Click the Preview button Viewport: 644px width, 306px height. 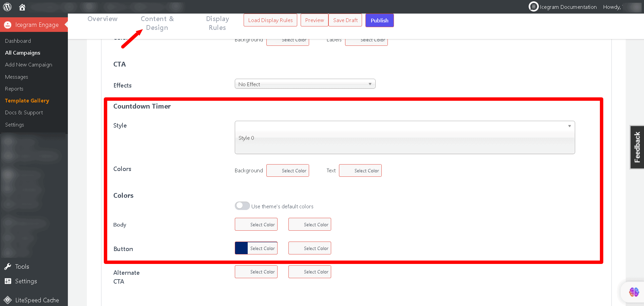[315, 20]
